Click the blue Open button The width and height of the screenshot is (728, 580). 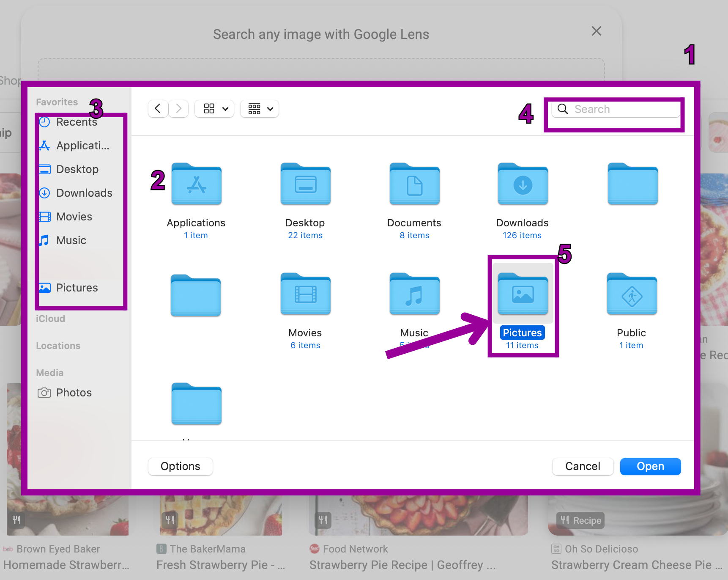[650, 466]
